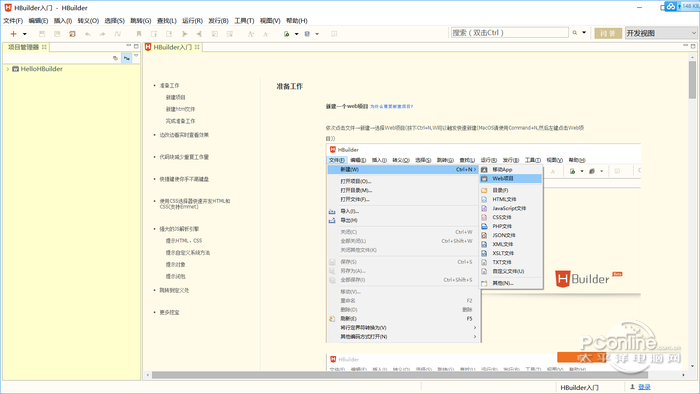This screenshot has width=700, height=394.
Task: Open the 帮助(H) menu
Action: [x=297, y=21]
